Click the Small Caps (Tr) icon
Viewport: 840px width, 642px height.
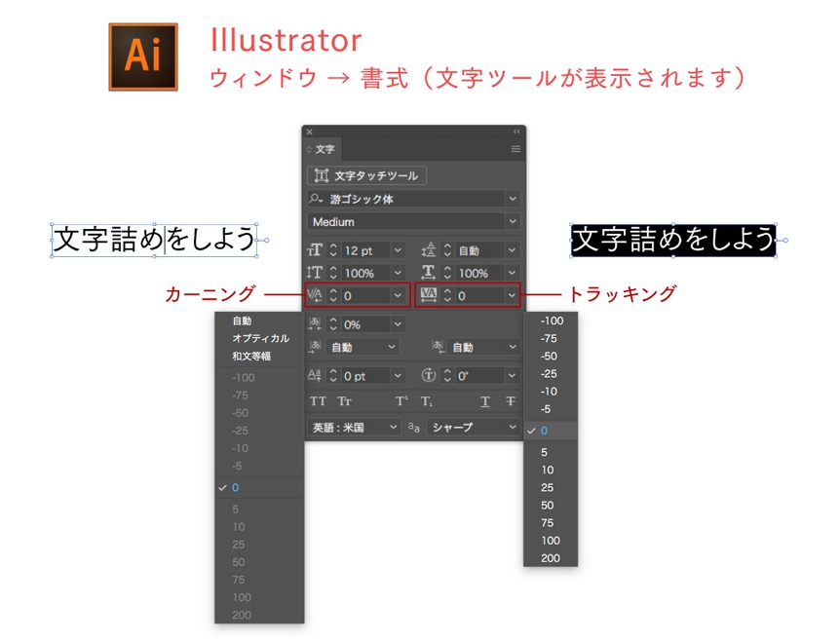click(x=344, y=401)
